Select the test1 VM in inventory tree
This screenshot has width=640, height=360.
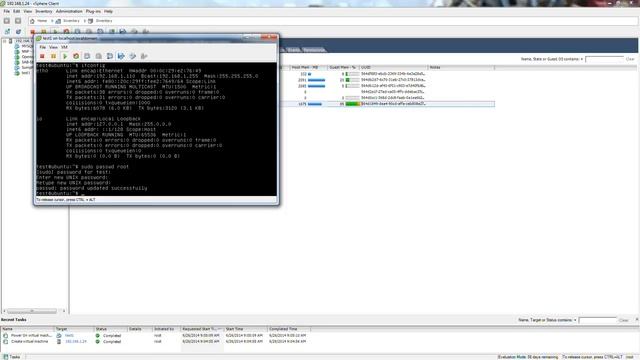tap(26, 73)
